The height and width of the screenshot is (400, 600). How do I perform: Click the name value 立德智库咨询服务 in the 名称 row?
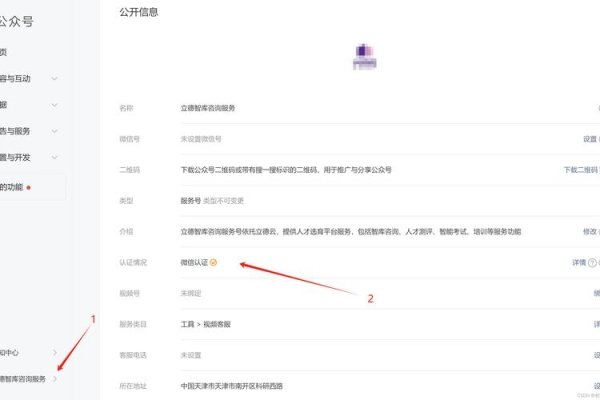[208, 108]
